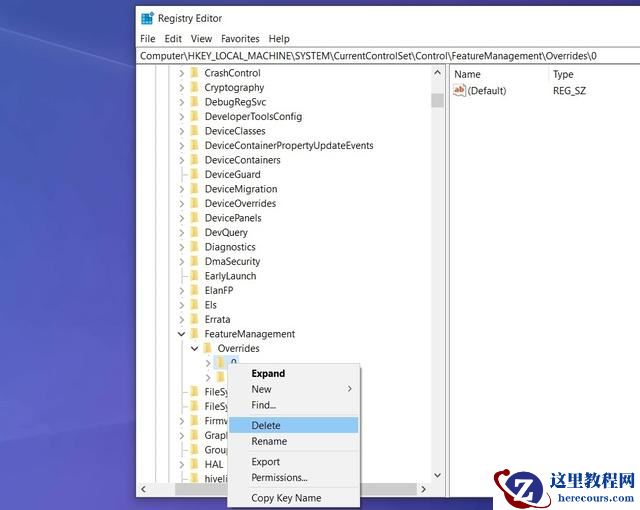Click the REG_SZ type cell
Viewport: 640px width, 510px height.
coord(569,91)
